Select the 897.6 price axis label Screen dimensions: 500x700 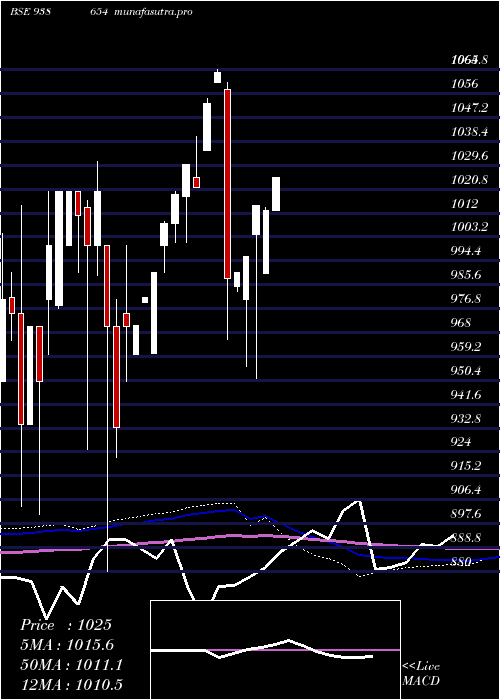466,514
